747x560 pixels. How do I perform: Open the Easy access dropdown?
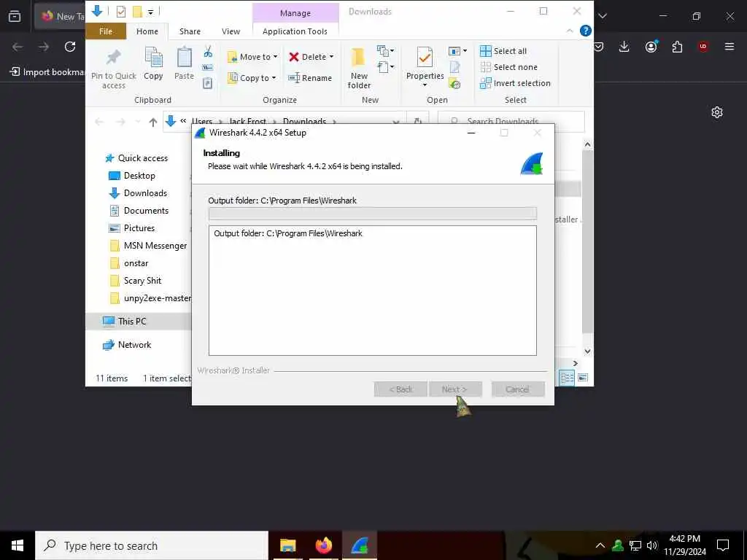(385, 66)
